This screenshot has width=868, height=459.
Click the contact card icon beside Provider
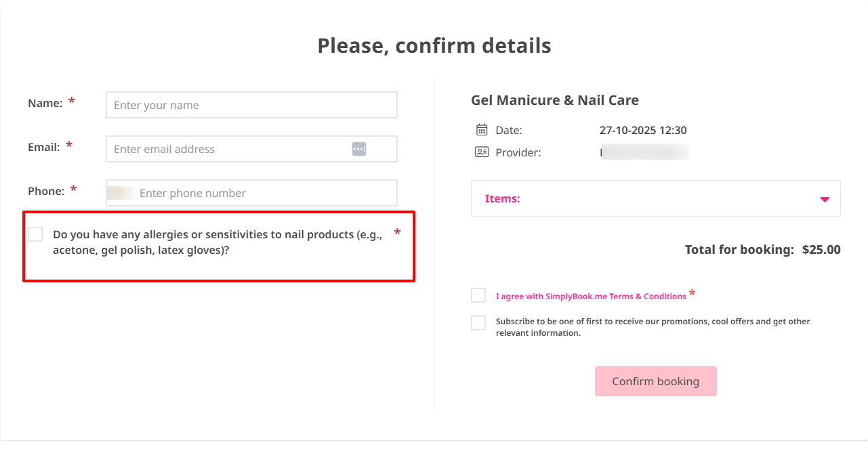point(483,152)
